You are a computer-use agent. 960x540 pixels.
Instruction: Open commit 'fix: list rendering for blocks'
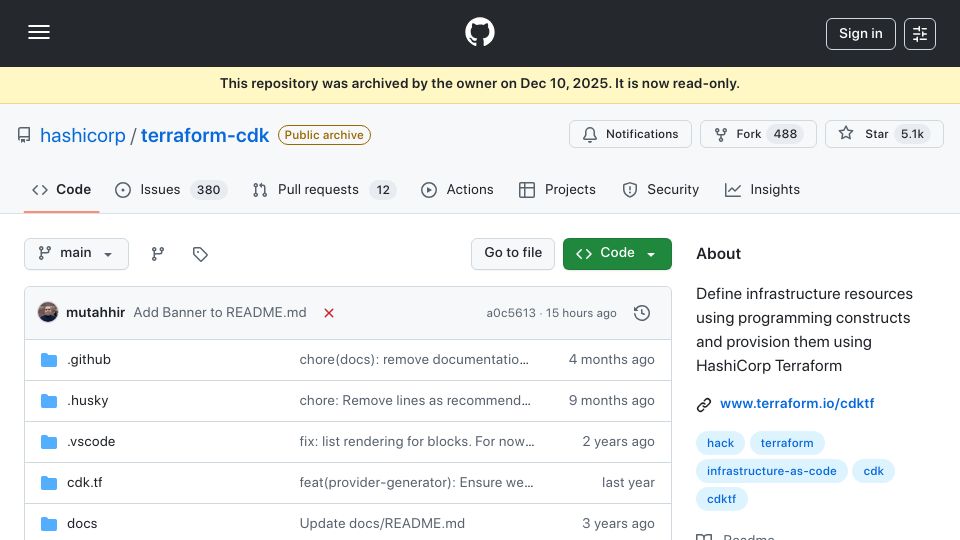(x=417, y=441)
